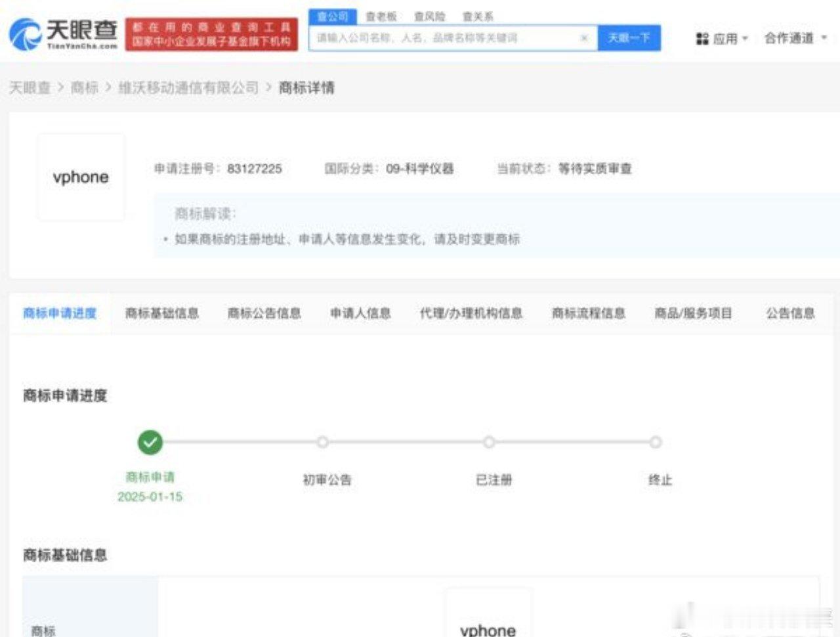The height and width of the screenshot is (637, 840).
Task: Click the green checkmark 商标申请 step
Action: 150,443
